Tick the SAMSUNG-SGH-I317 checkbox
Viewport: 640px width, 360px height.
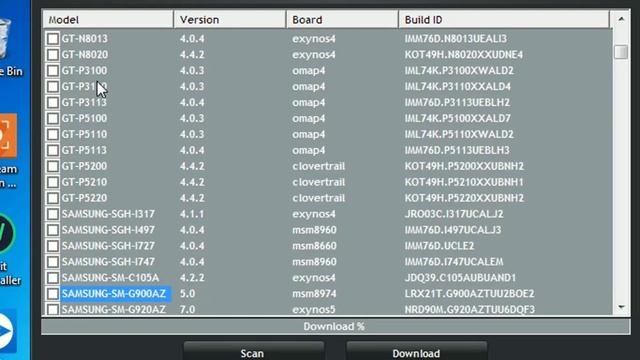coord(53,214)
